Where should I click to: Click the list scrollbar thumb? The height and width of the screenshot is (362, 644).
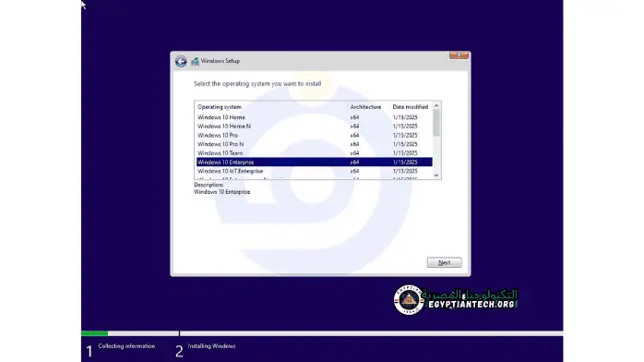tap(436, 123)
